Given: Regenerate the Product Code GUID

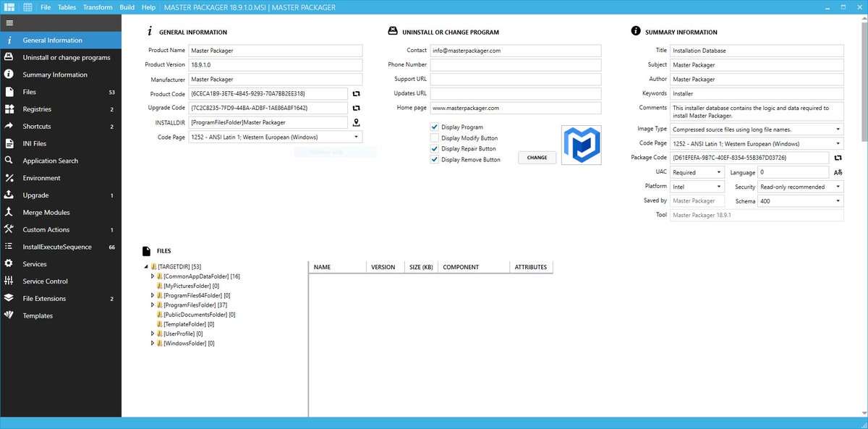Looking at the screenshot, I should [x=357, y=93].
